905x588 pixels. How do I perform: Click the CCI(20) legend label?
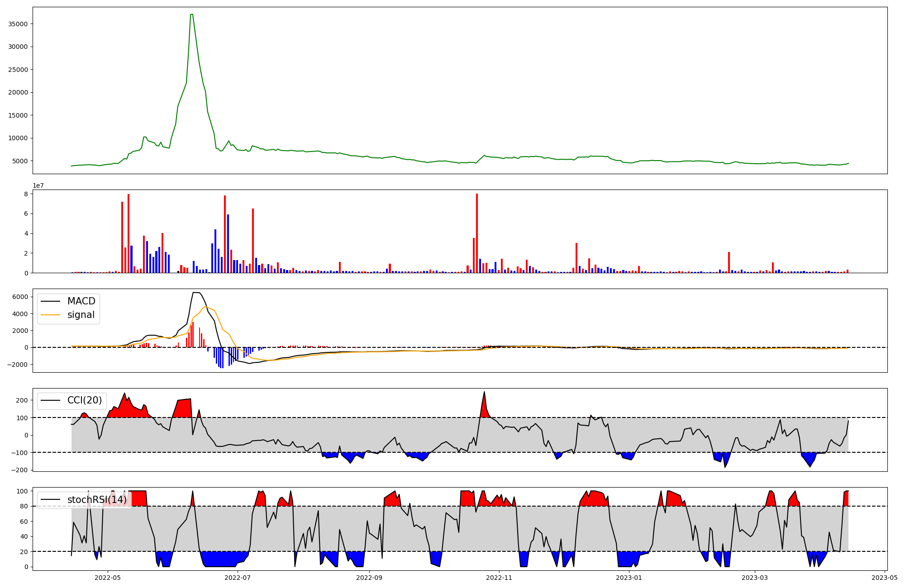(x=85, y=400)
